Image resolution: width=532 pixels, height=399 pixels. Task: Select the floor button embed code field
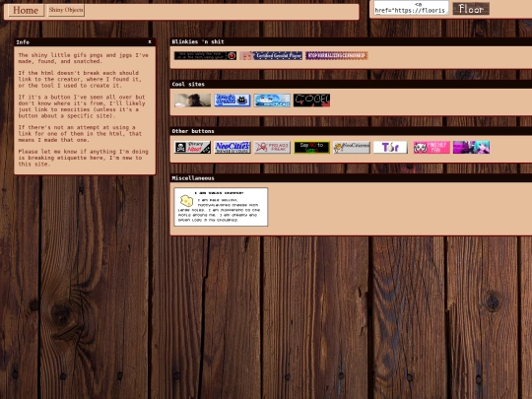click(x=411, y=8)
